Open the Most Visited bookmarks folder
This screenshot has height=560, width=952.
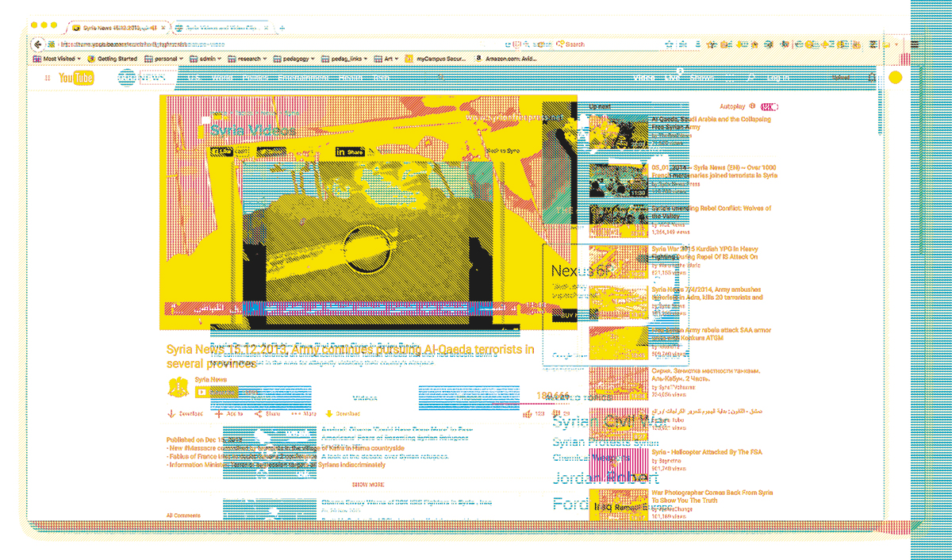click(x=56, y=59)
